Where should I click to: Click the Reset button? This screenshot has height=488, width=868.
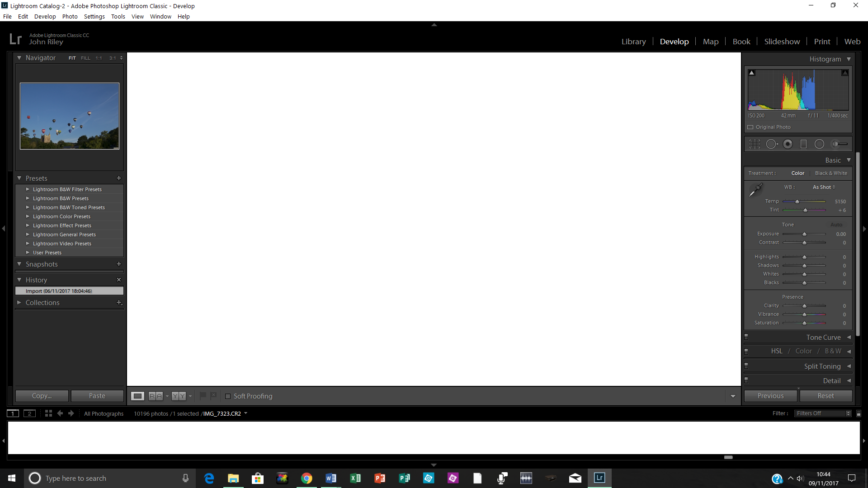(826, 396)
